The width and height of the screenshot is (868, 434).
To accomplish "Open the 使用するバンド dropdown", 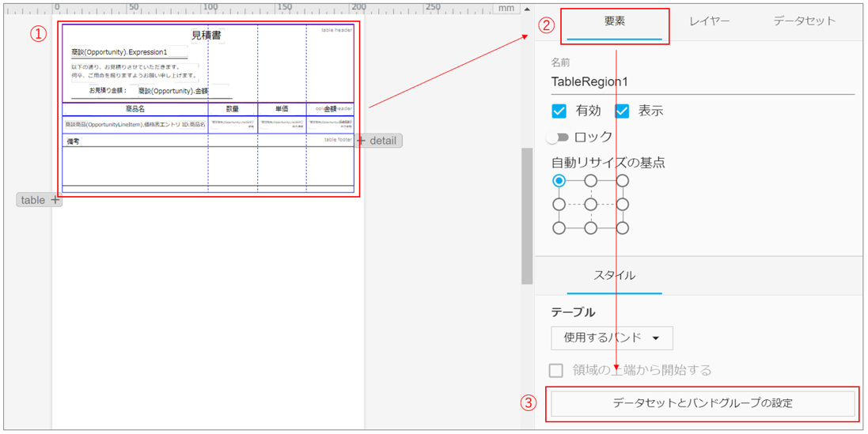I will click(612, 338).
